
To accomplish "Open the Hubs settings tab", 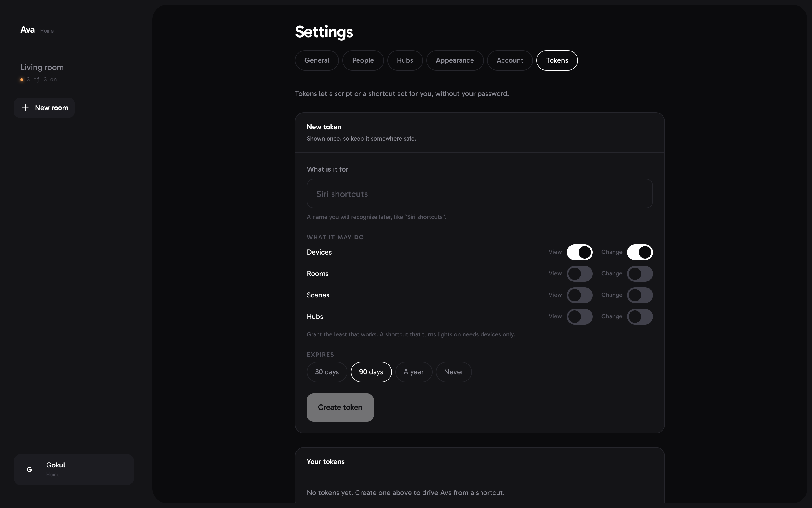I will click(x=405, y=60).
